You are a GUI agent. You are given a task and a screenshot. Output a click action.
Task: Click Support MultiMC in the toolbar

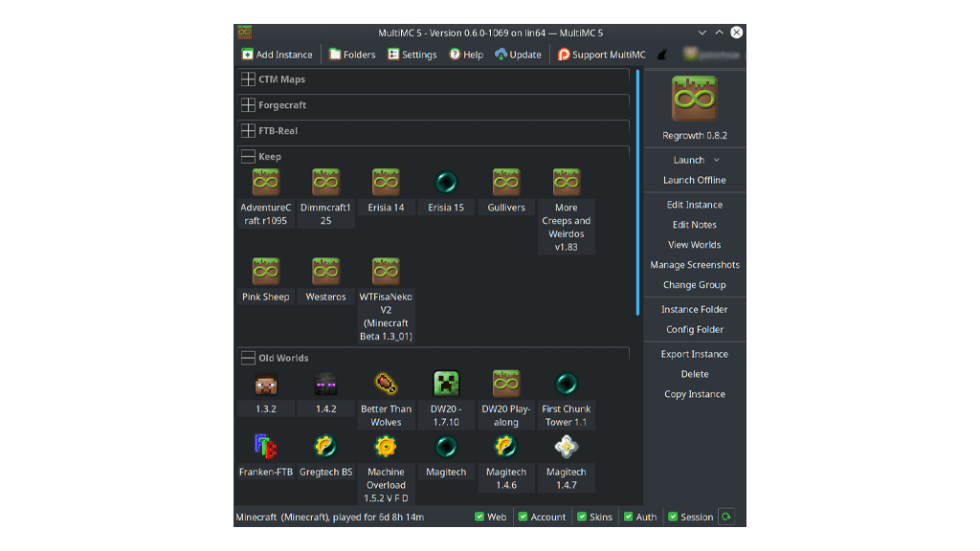click(x=601, y=55)
